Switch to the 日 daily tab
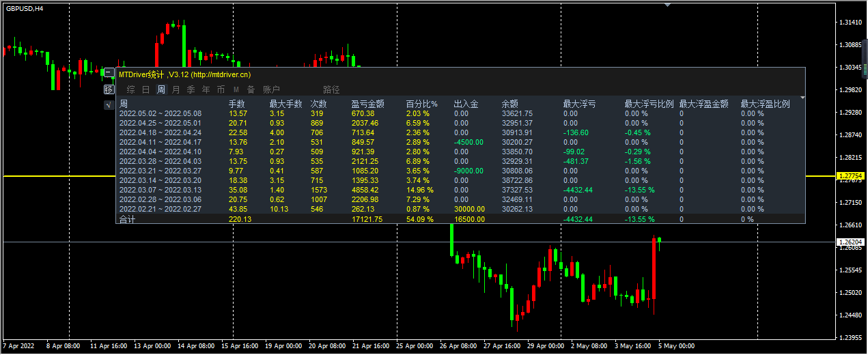868x355 pixels. coord(145,89)
